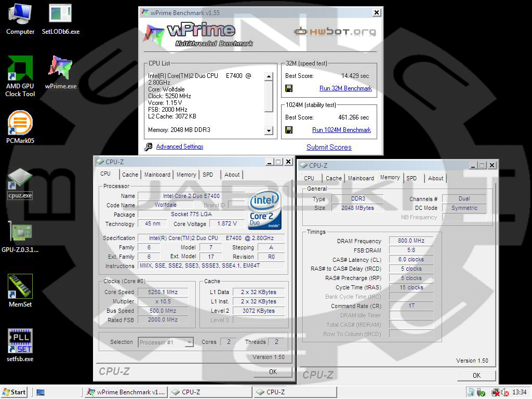Viewport: 532px width, 399px height.
Task: Switch to Cache tab in left CPU-Z window
Action: pos(130,175)
